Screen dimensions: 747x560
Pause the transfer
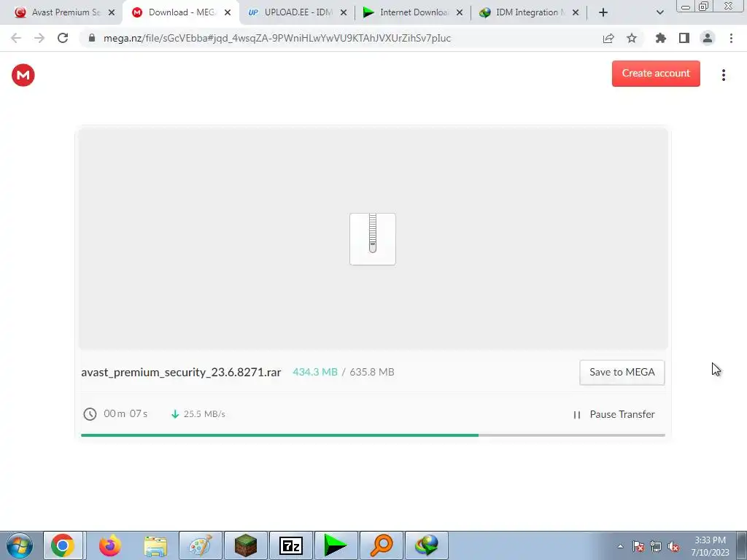coord(614,414)
